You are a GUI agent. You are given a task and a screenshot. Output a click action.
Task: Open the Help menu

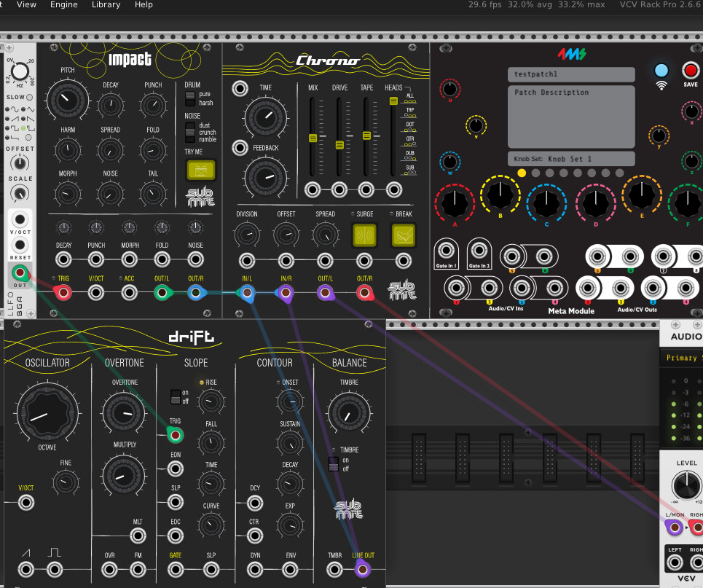pos(144,4)
